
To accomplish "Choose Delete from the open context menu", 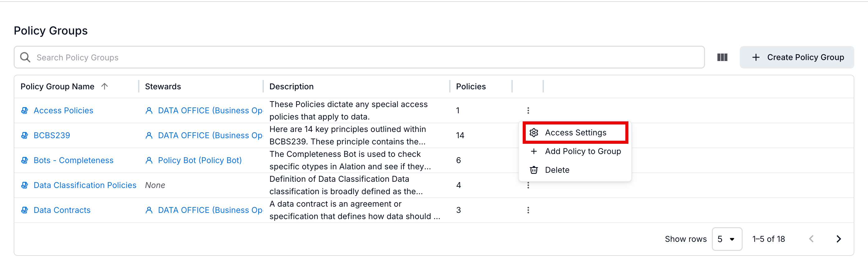I will pos(557,170).
